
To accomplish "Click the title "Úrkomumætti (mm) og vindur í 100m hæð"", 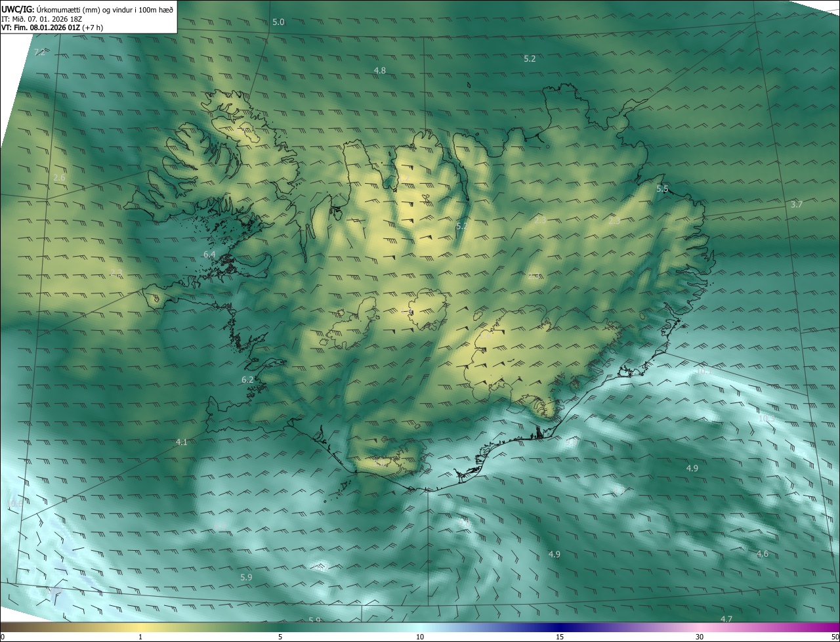I will pyautogui.click(x=104, y=10).
